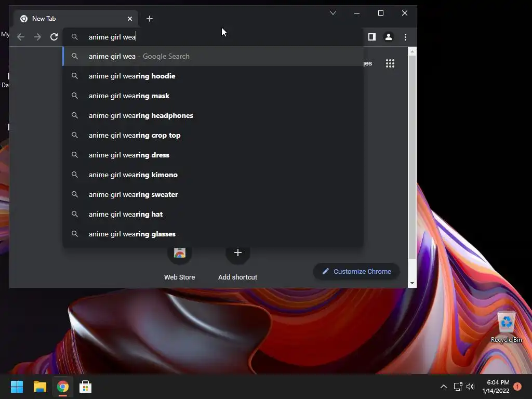Choose suggestion 'anime girl wearing crop top'

tap(213, 135)
